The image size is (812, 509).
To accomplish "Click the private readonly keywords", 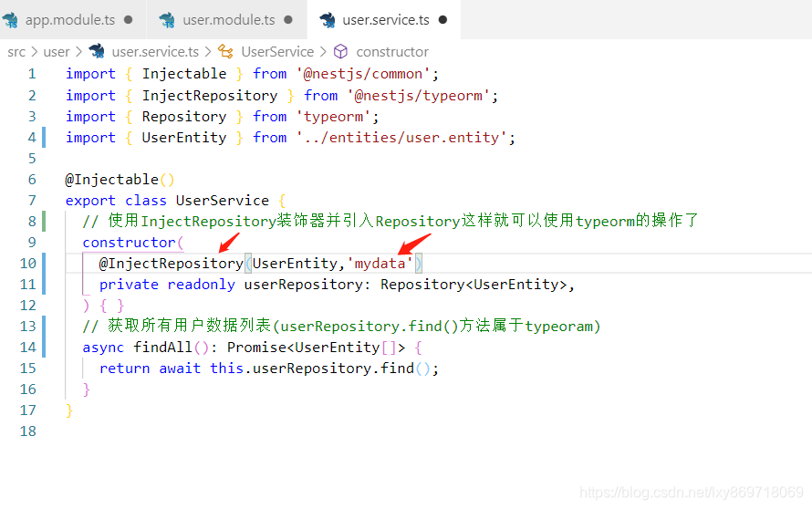I will [x=167, y=285].
